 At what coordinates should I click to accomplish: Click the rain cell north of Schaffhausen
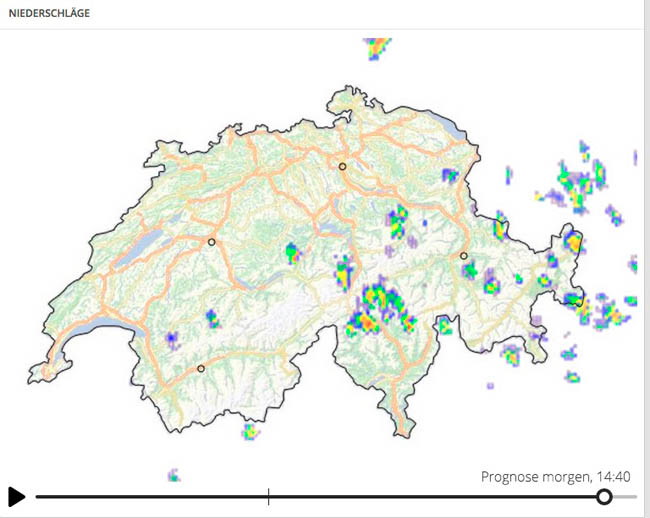click(377, 48)
